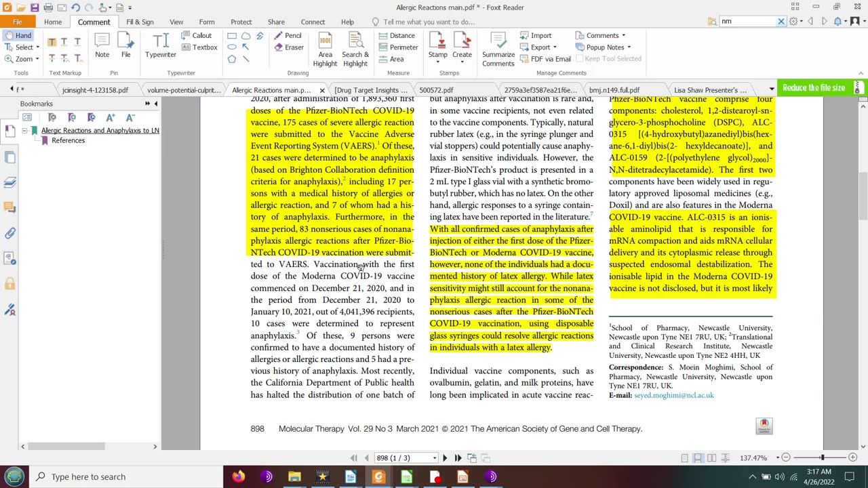Click the Find search box
868x488 pixels.
747,22
